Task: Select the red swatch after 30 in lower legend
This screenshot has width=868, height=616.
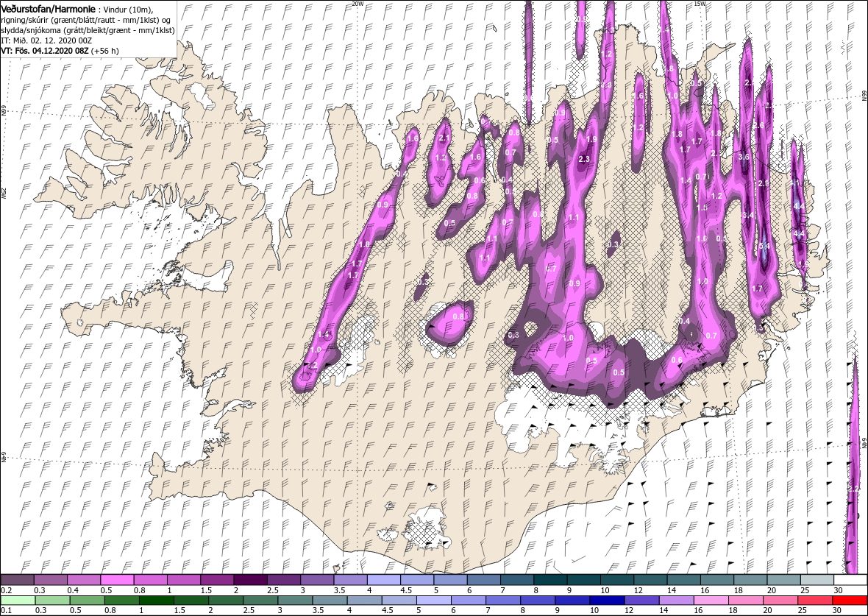Action: pos(849,601)
